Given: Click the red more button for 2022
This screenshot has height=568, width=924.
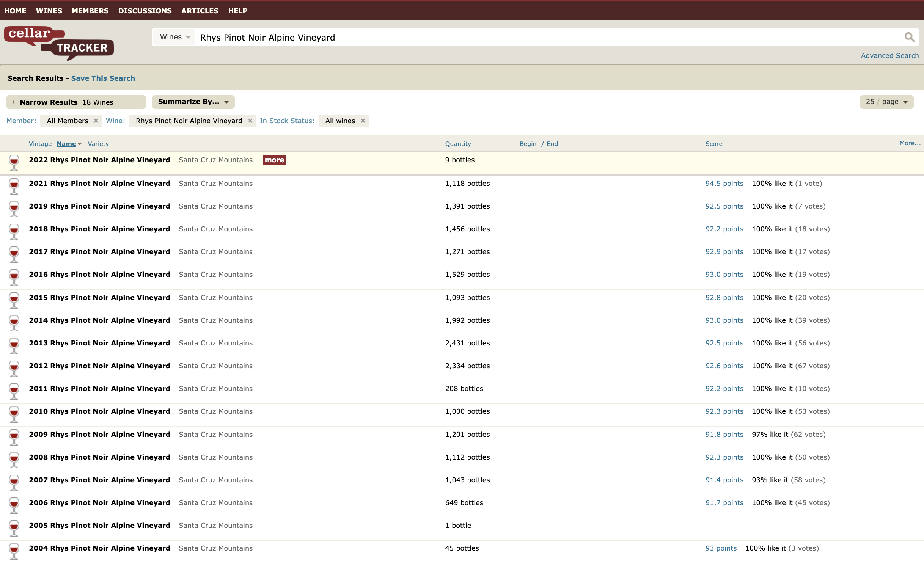Looking at the screenshot, I should click(274, 160).
